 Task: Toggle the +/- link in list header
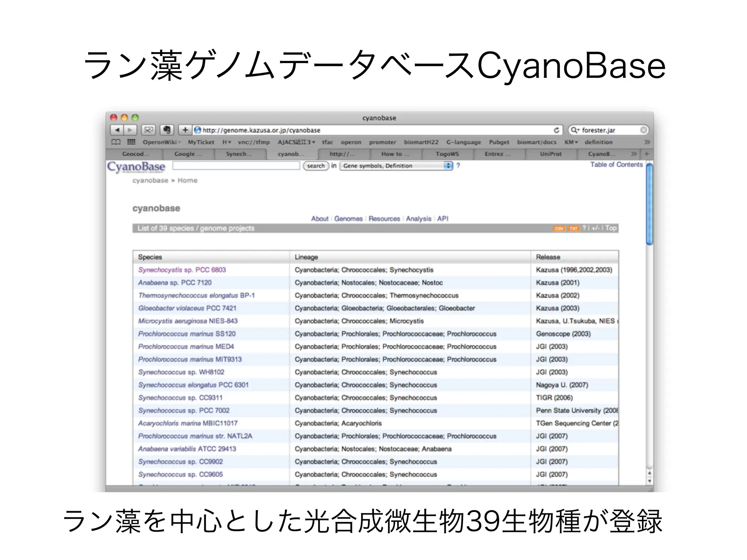(x=596, y=228)
